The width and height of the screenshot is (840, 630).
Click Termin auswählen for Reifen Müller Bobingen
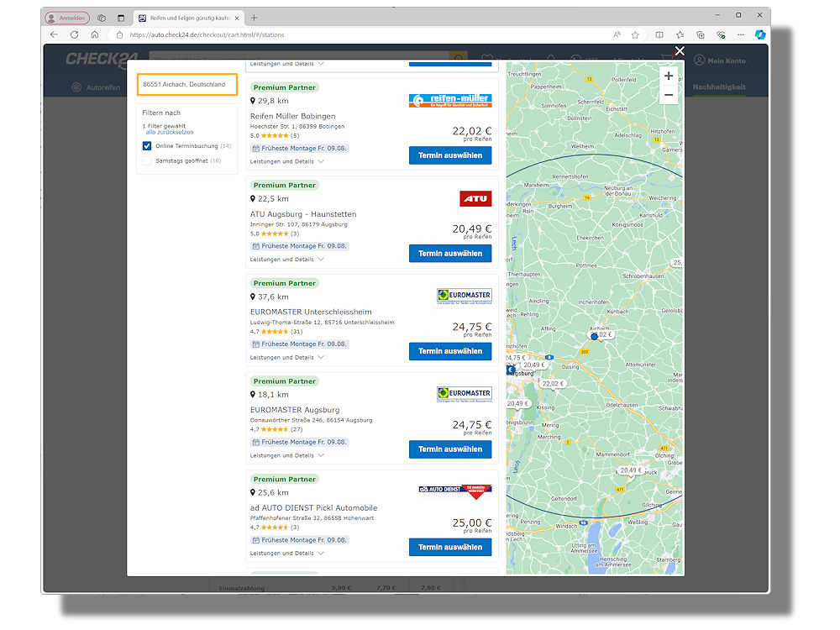[450, 155]
